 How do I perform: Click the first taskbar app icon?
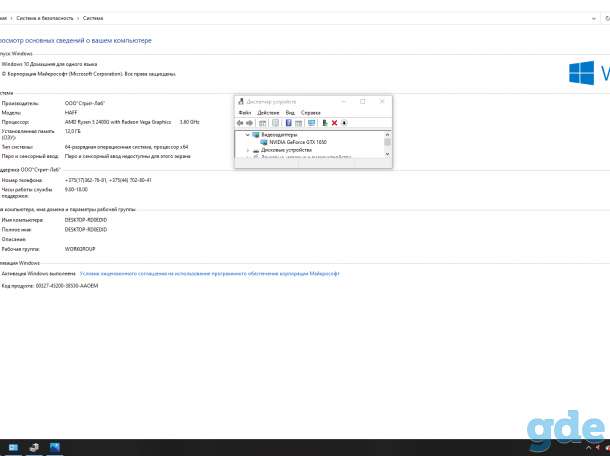pyautogui.click(x=13, y=447)
